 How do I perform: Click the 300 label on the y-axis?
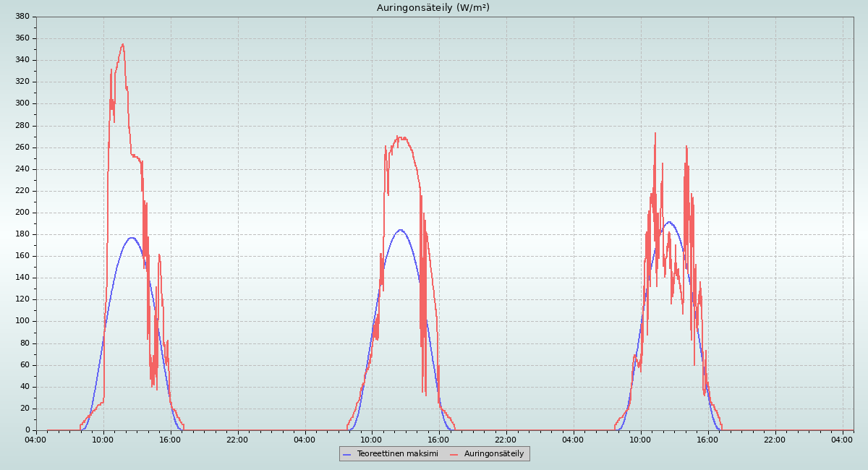(x=22, y=103)
